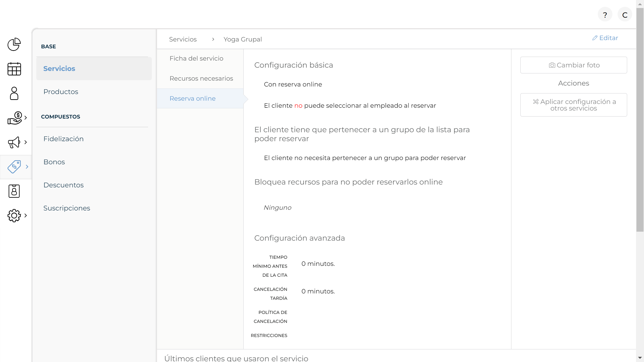
Task: Expand the megaphone icon chevron
Action: click(25, 142)
